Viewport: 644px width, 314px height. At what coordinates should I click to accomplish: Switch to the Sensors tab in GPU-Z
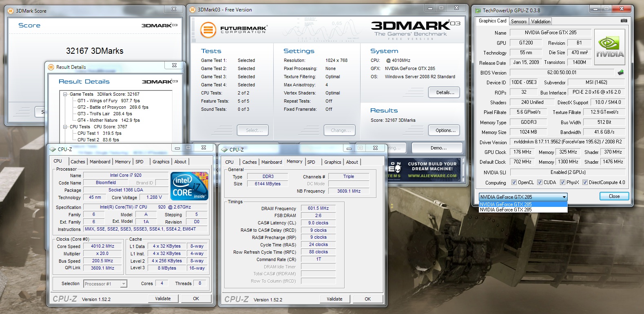click(519, 22)
